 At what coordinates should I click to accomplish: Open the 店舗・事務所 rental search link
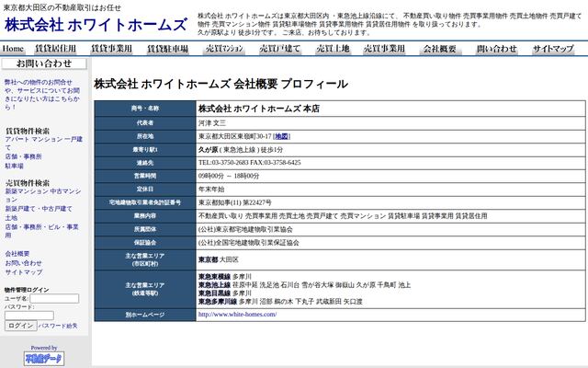[x=23, y=156]
